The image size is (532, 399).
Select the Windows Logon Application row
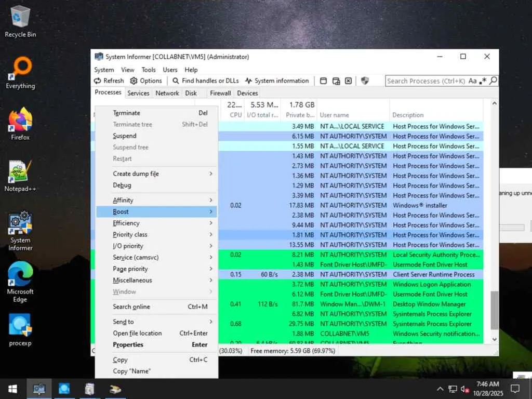point(351,284)
